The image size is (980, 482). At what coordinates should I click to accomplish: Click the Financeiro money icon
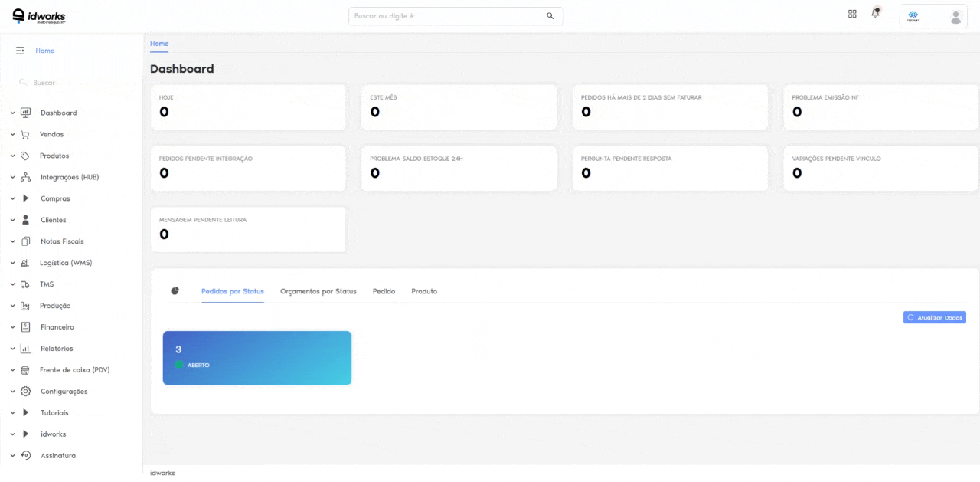25,327
